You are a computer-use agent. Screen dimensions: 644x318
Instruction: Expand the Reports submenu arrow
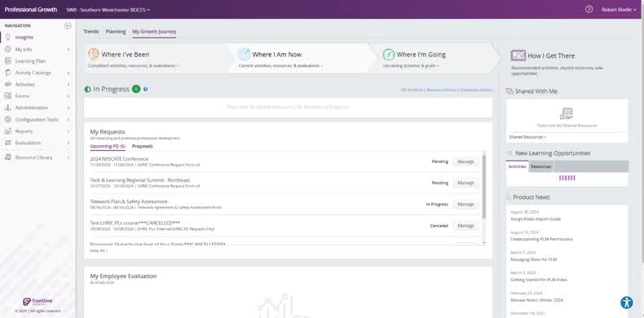[68, 131]
